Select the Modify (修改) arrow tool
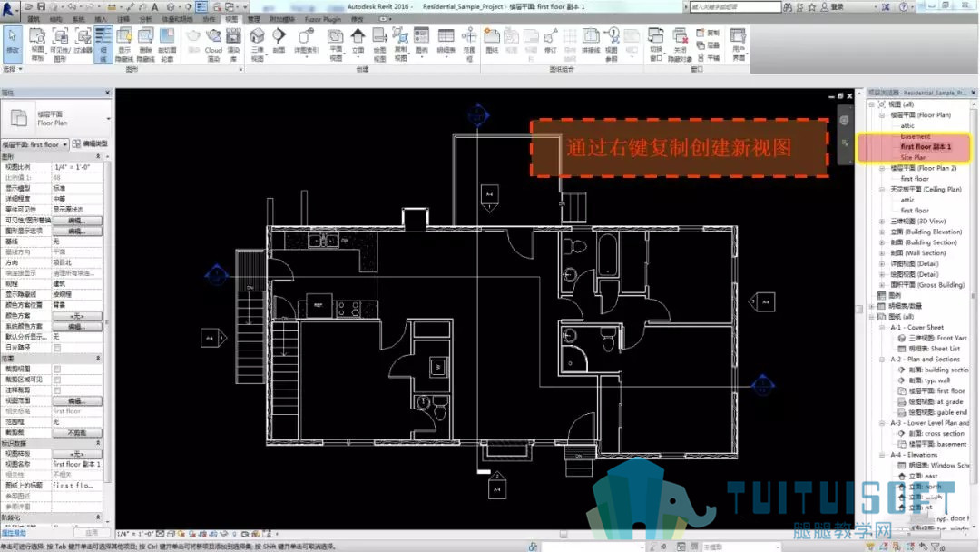Viewport: 980px width, 552px height. coord(13,44)
